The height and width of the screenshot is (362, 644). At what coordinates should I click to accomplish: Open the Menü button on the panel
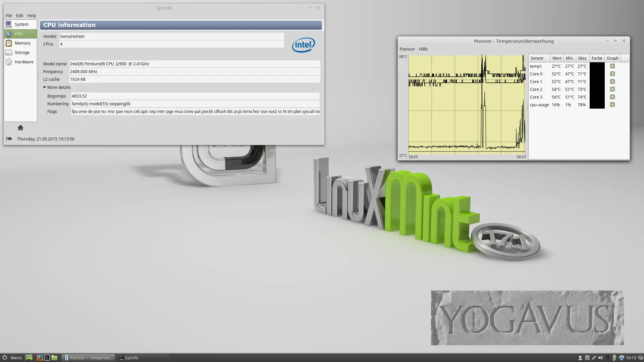12,358
